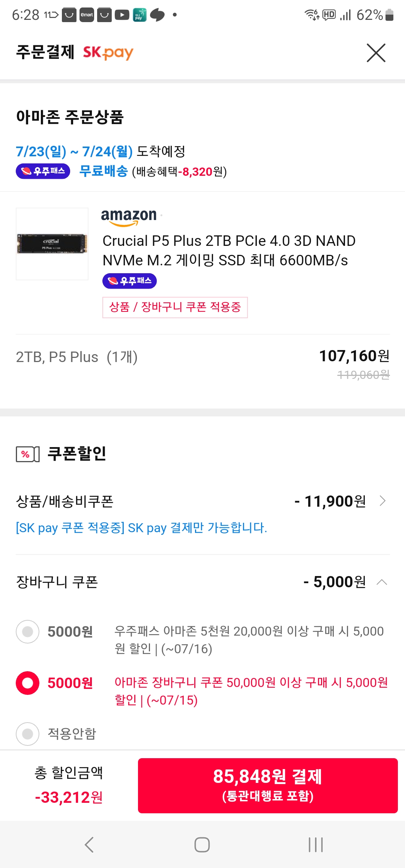Choose the 적용안함 radio option
The height and width of the screenshot is (868, 405).
click(27, 734)
